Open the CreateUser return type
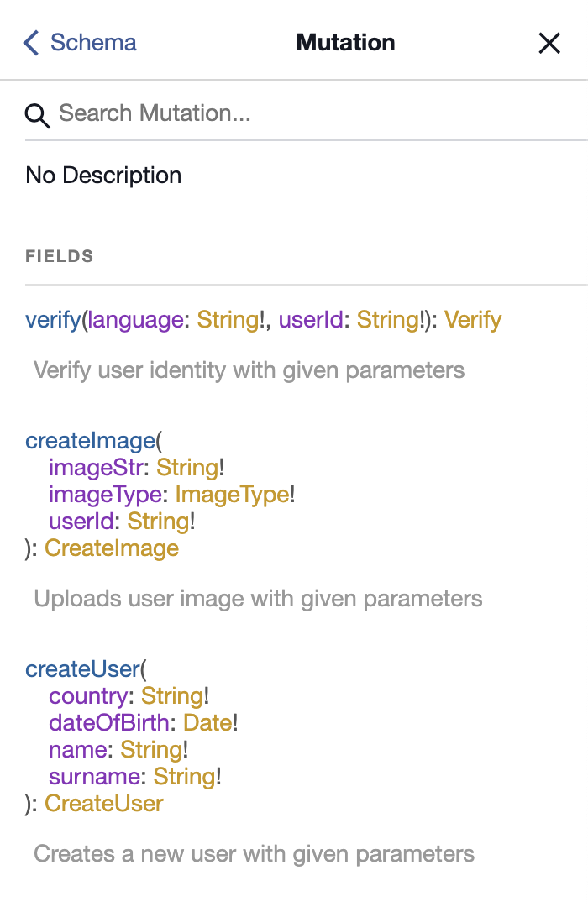Screen dimensions: 588x907 104,804
